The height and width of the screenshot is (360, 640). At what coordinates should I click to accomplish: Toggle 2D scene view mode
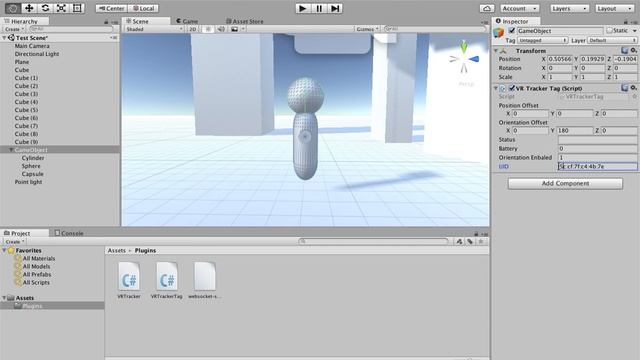pyautogui.click(x=193, y=29)
